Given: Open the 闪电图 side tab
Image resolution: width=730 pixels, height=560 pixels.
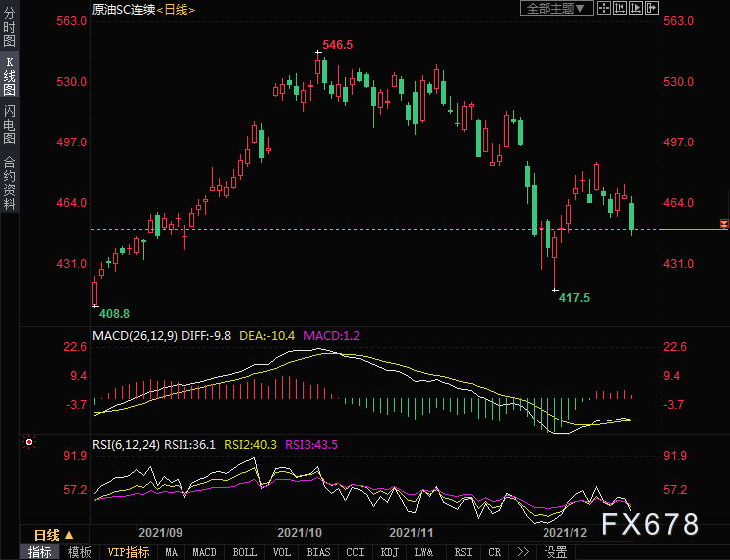Looking at the screenshot, I should coord(9,125).
